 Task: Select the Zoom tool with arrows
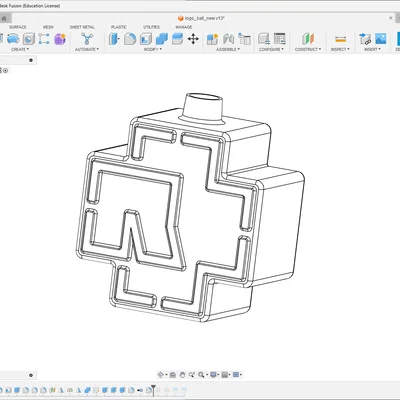[x=192, y=375]
